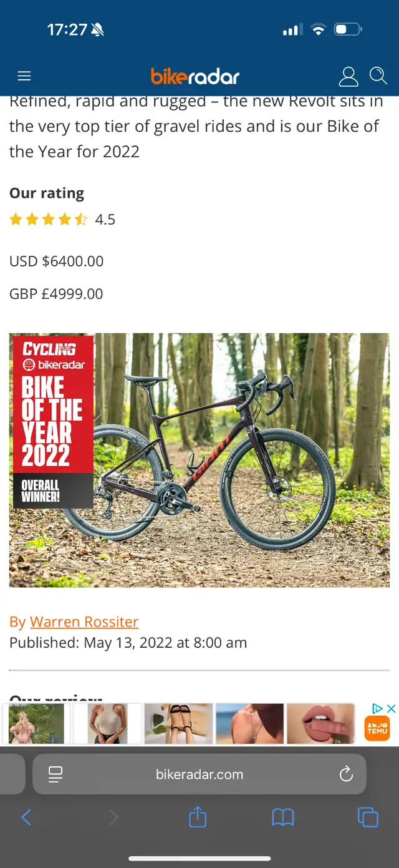Open Safari page settings reader icon
399x868 pixels.
tap(55, 774)
